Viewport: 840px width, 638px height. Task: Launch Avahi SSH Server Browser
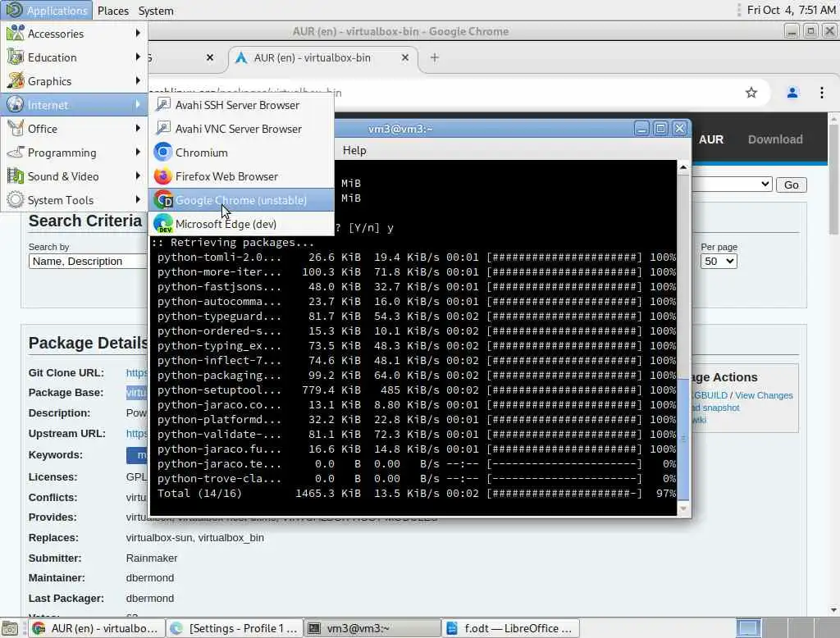(241, 105)
